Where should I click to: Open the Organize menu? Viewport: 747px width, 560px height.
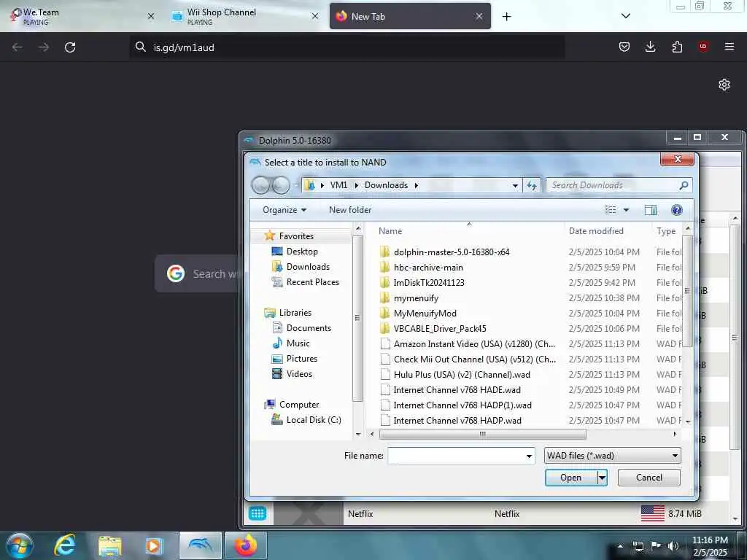(285, 210)
